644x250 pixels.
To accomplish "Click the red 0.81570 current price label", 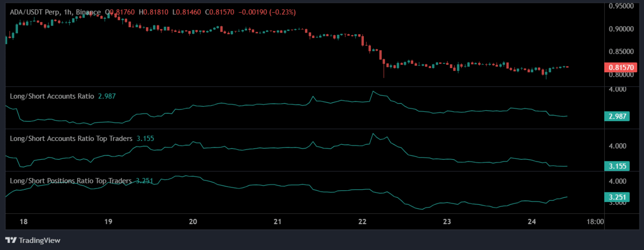I will coord(621,67).
